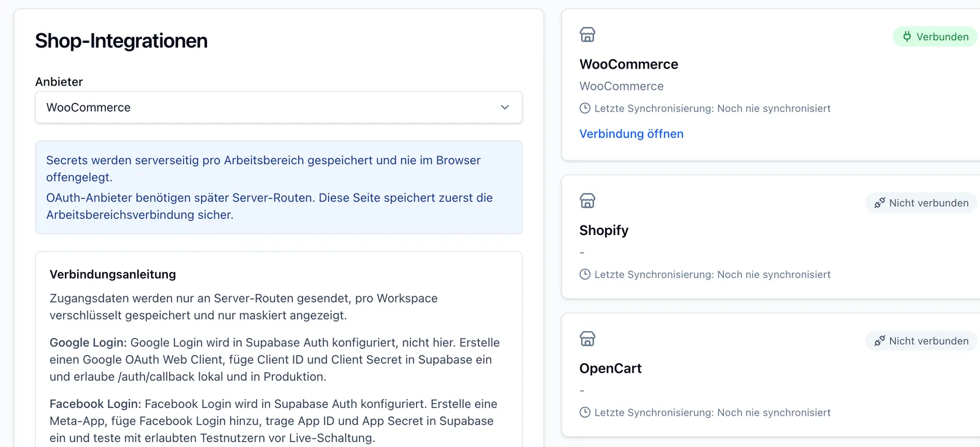Click the 'OAuth-Anbieter benötigen' notice text
Screen dimensions: 980x447
[269, 206]
